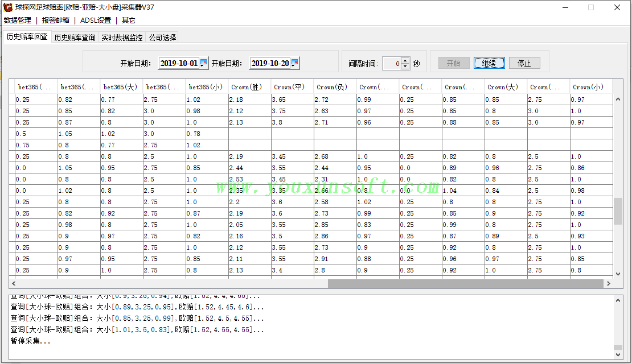Click the 继续 button
The height and width of the screenshot is (364, 632).
tap(489, 63)
